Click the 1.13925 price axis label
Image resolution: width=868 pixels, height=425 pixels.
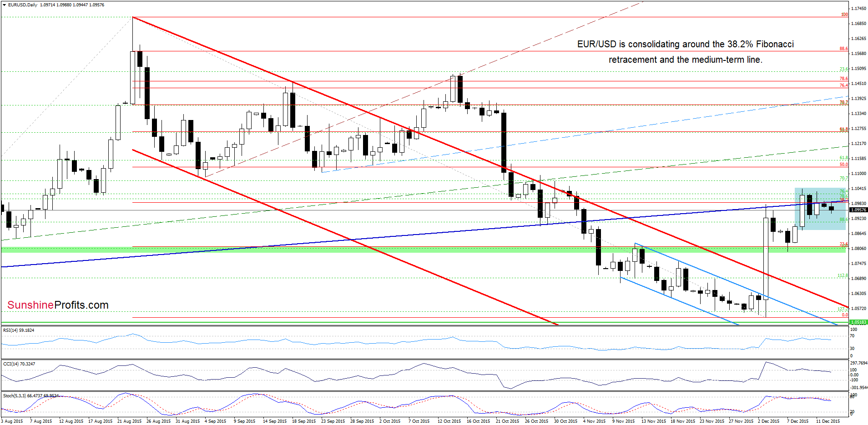858,99
